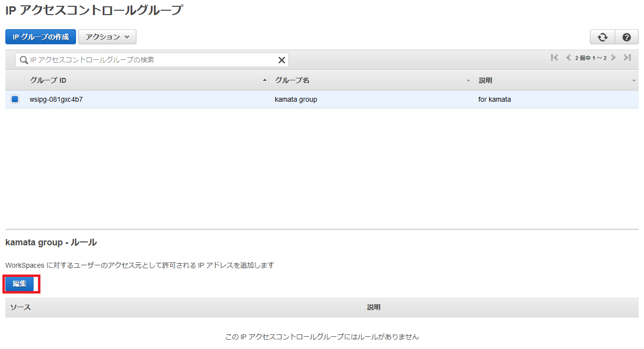Screen dimensions: 644x349
Task: Uncheck the wsipg-081gxc4b7 row checkbox
Action: 15,99
